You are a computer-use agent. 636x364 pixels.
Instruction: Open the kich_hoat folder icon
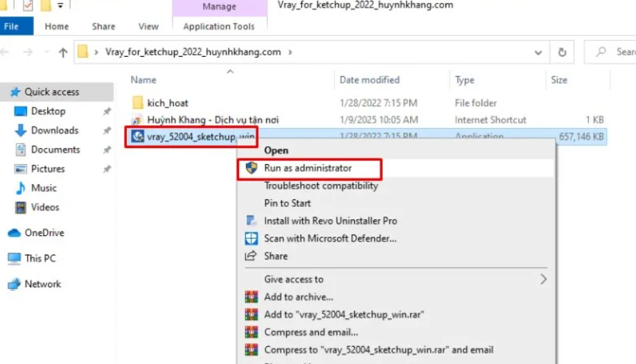(x=138, y=103)
